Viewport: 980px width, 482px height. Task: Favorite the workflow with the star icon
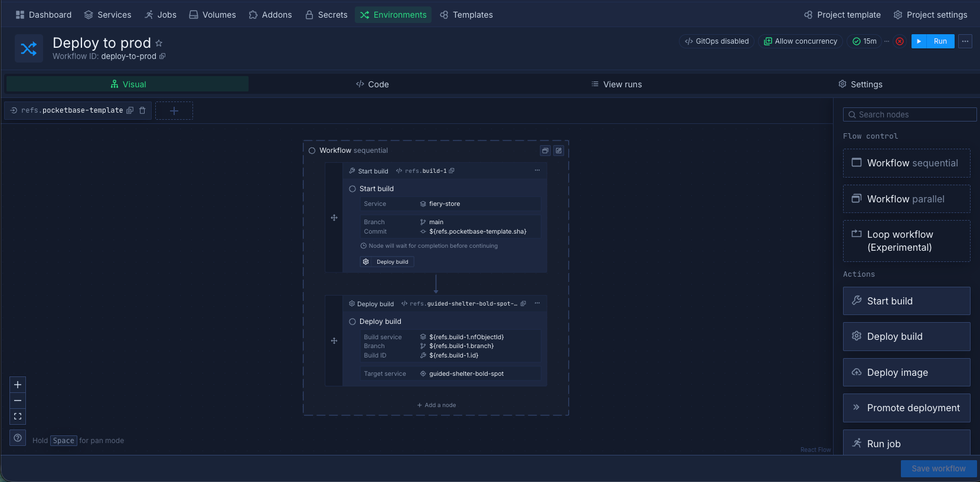pyautogui.click(x=159, y=43)
